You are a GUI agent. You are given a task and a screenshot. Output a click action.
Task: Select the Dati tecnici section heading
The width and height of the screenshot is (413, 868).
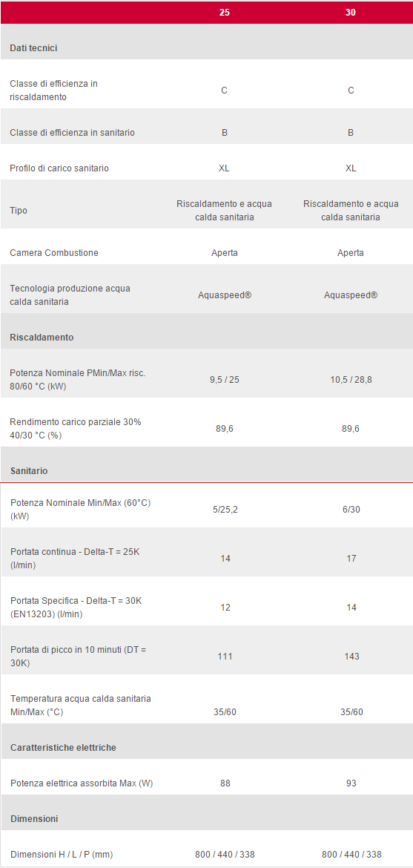coord(33,48)
